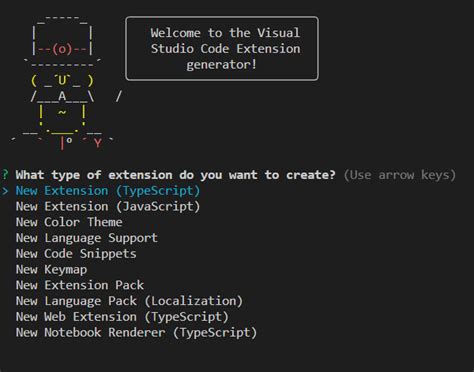This screenshot has width=474, height=372.
Task: Select New Extension (TypeScript) option
Action: pyautogui.click(x=108, y=191)
